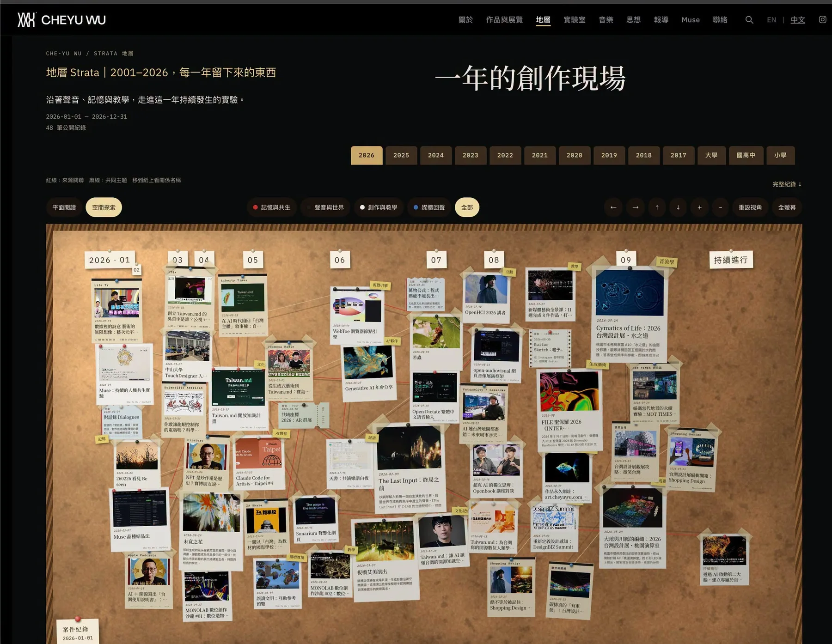This screenshot has width=832, height=644.
Task: Toggle the 媒體回聲 blue filter
Action: 429,207
